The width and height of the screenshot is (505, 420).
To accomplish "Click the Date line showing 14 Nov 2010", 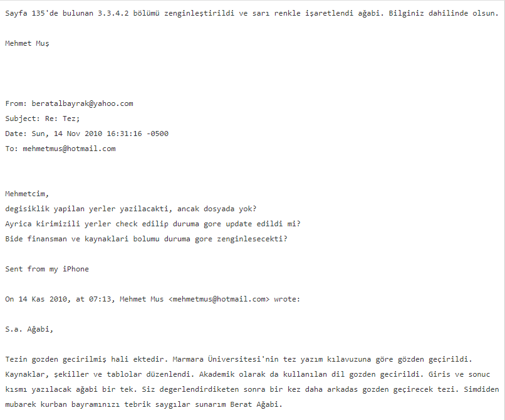I will pyautogui.click(x=86, y=134).
